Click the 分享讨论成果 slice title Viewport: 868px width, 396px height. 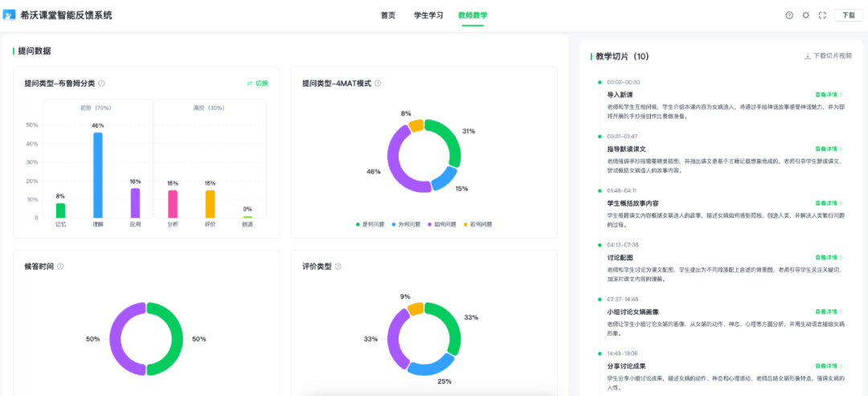(x=627, y=366)
